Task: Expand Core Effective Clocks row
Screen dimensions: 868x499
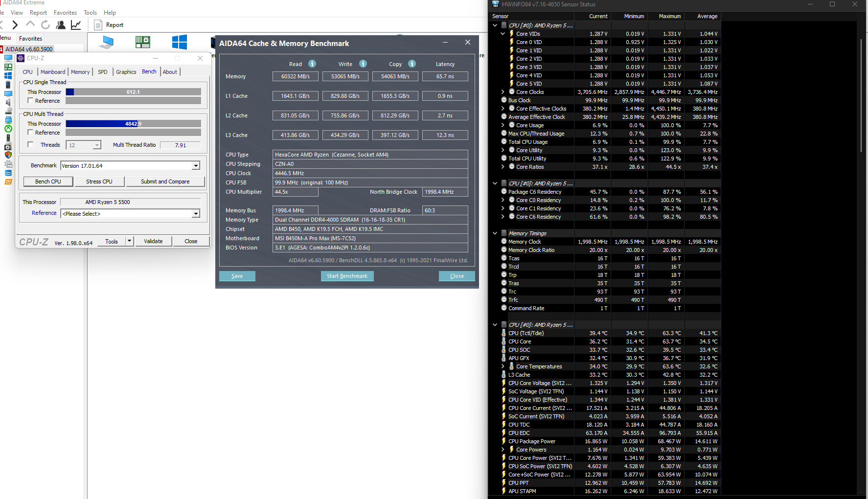Action: [503, 109]
